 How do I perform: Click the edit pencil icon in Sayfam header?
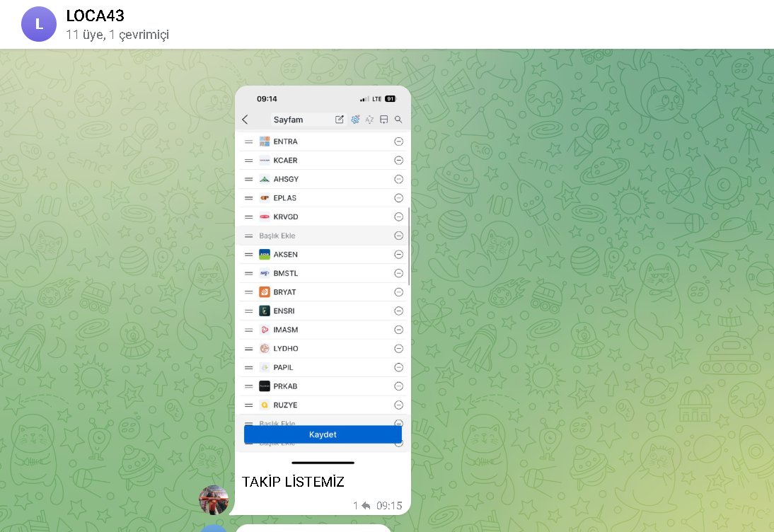[340, 120]
